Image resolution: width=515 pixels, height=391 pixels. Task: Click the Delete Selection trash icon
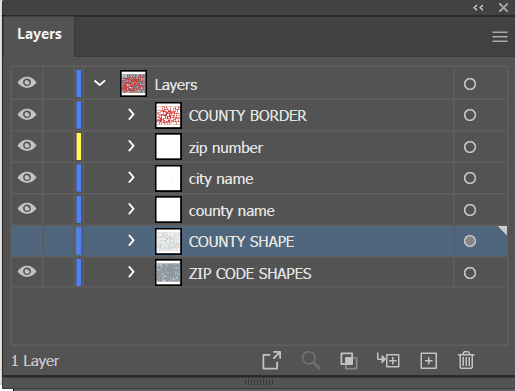[466, 360]
